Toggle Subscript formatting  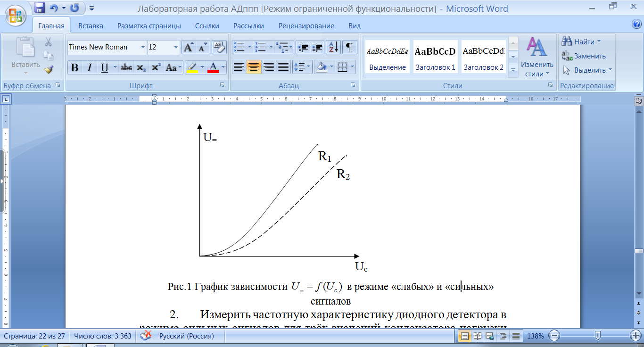(x=141, y=67)
